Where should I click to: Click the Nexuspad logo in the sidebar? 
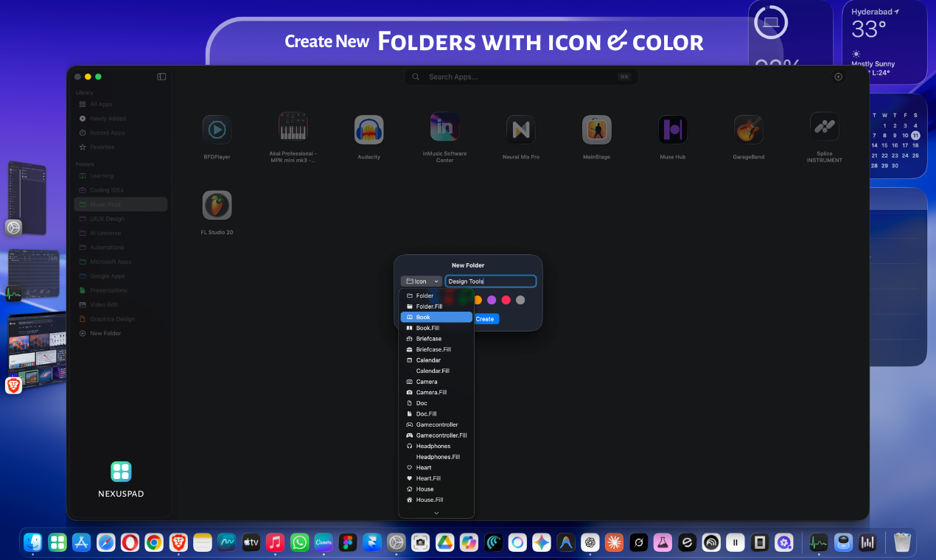coord(121,472)
